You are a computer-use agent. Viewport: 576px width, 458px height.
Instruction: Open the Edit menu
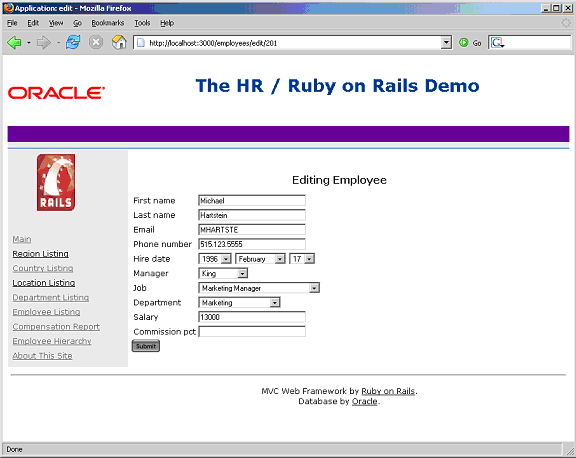[33, 23]
